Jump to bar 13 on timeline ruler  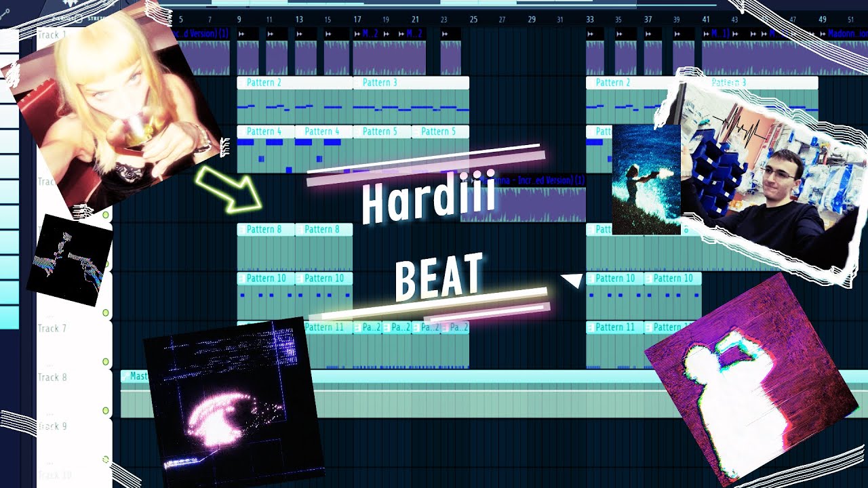pos(299,20)
